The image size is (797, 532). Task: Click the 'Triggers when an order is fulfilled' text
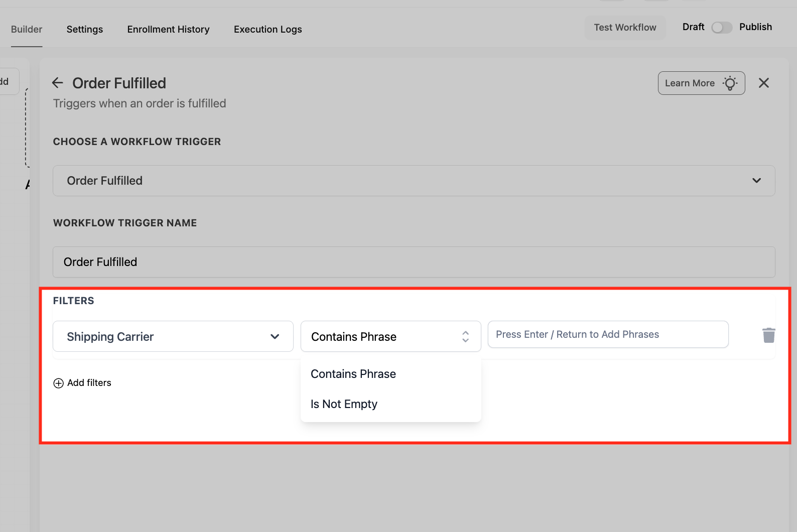point(140,103)
